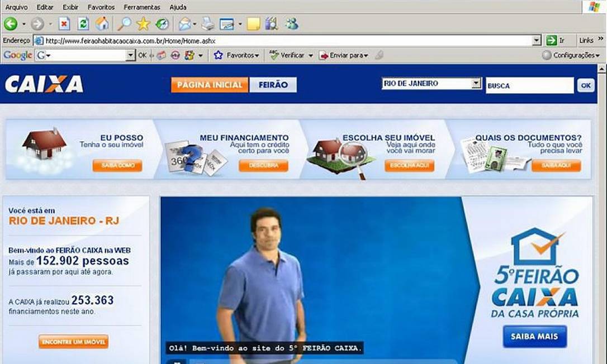Refresh the page using the green arrows icon
Viewport: 607px width, 364px height.
coord(83,24)
